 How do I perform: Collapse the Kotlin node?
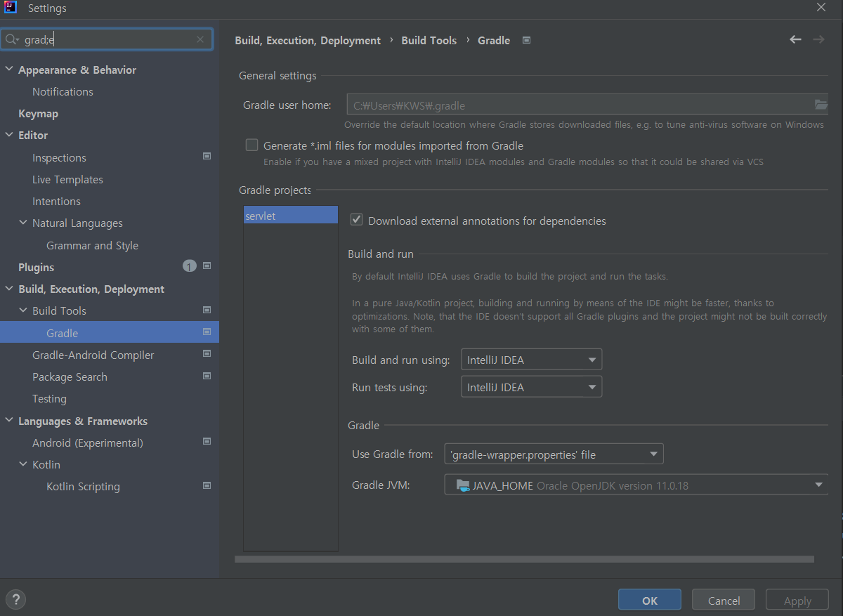[23, 464]
